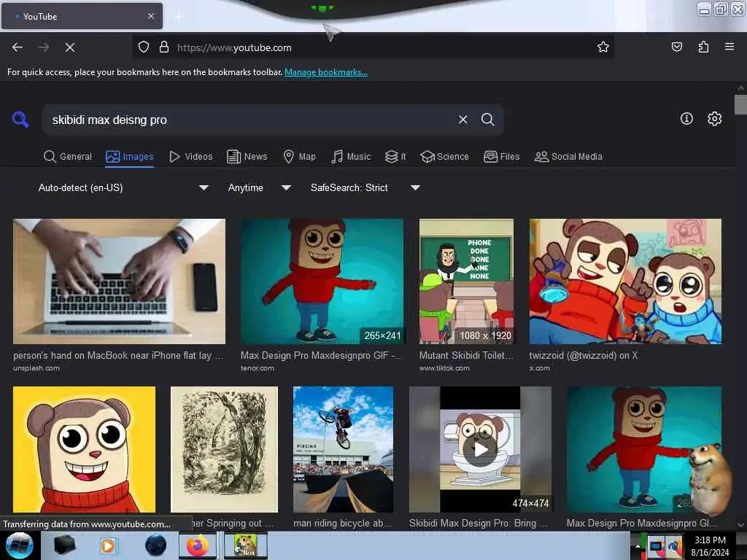The image size is (747, 560).
Task: Open the tree sketch drawing thumbnail
Action: tap(225, 449)
